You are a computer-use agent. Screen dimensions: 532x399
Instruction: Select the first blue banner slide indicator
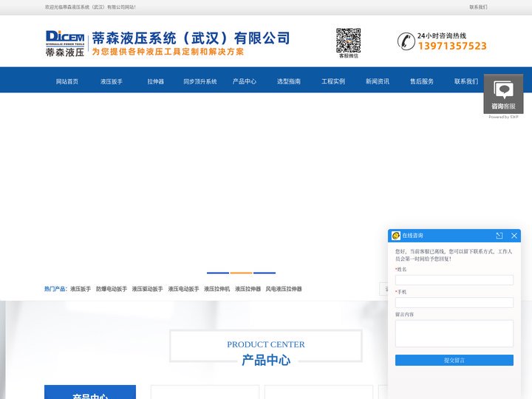click(218, 273)
